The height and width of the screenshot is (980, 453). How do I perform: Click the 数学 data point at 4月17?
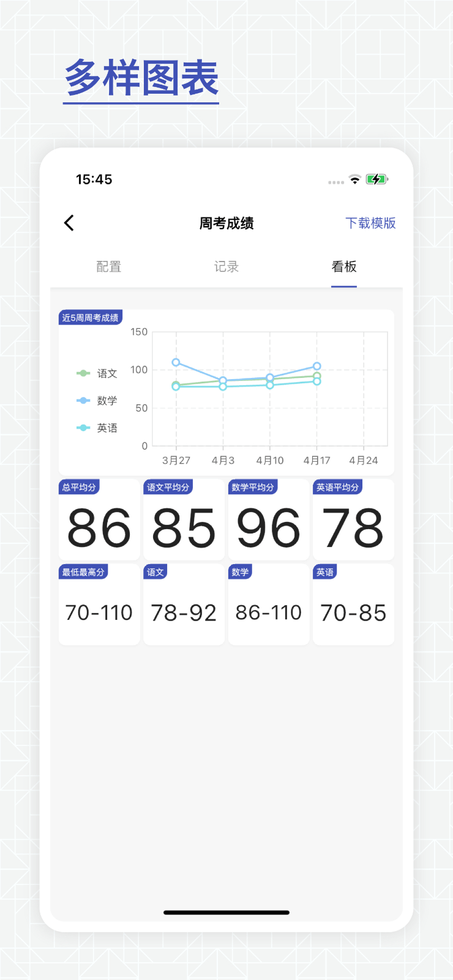(x=316, y=366)
